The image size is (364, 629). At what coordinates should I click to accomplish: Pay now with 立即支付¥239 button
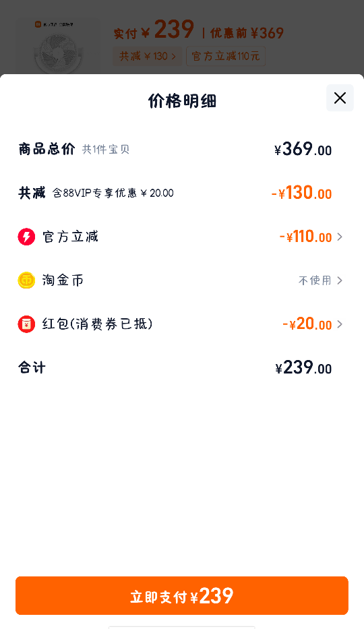point(182,596)
